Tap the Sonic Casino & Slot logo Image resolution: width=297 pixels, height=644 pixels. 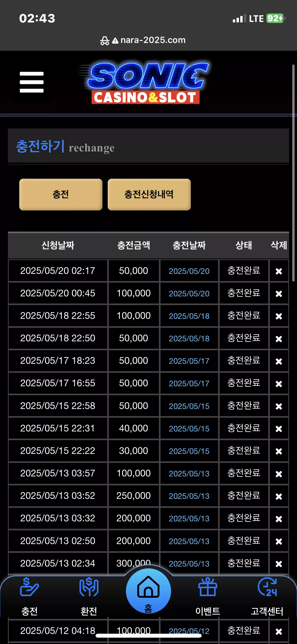tap(144, 83)
